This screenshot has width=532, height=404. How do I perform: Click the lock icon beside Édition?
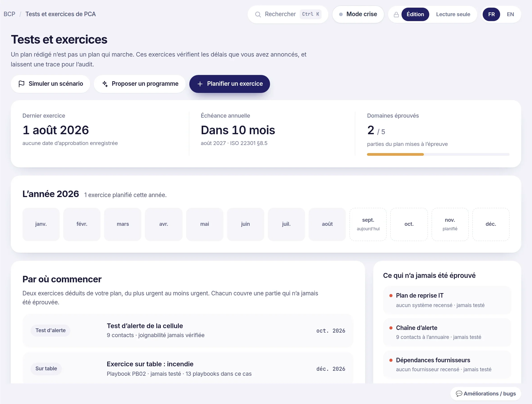(x=396, y=15)
